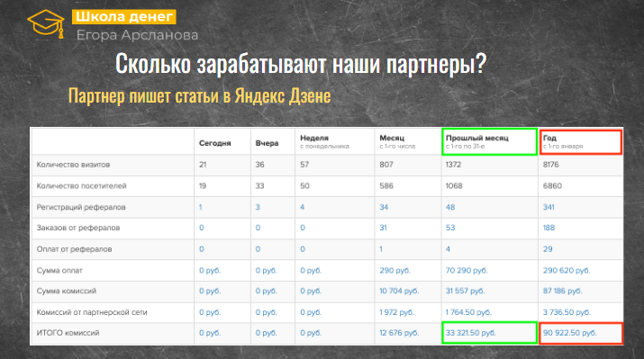Select the "Месяц" column header
This screenshot has height=359, width=644.
[392, 139]
